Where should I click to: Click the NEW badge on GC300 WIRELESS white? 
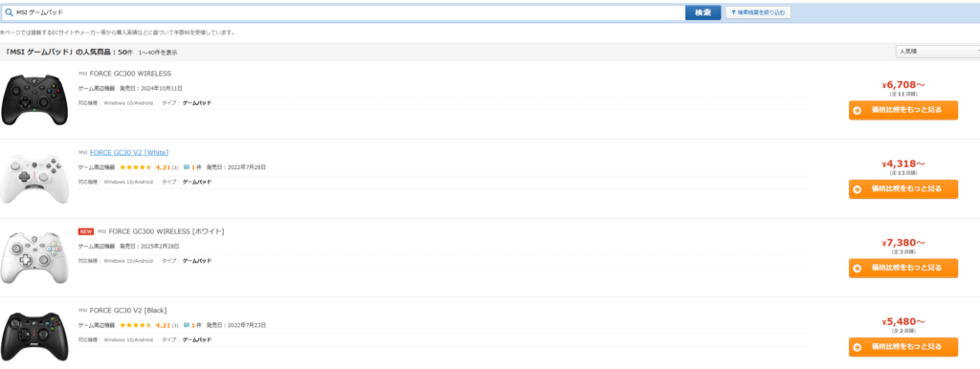click(x=85, y=231)
